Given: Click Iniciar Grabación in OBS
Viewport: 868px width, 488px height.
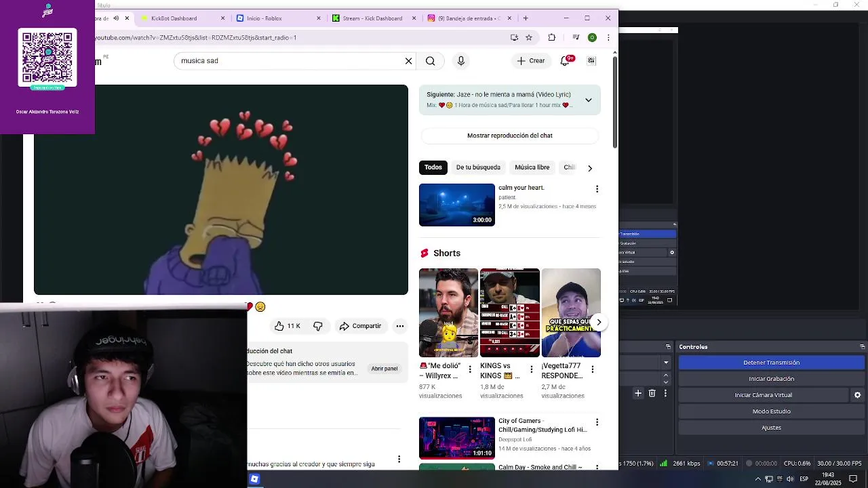Looking at the screenshot, I should (772, 379).
